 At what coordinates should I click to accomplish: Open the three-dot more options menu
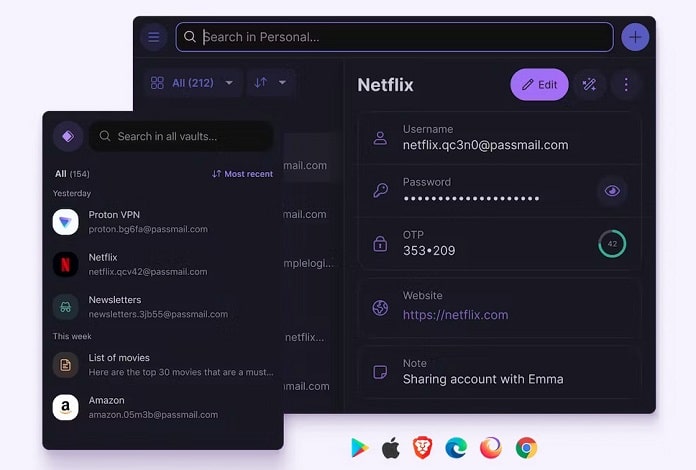[x=626, y=84]
